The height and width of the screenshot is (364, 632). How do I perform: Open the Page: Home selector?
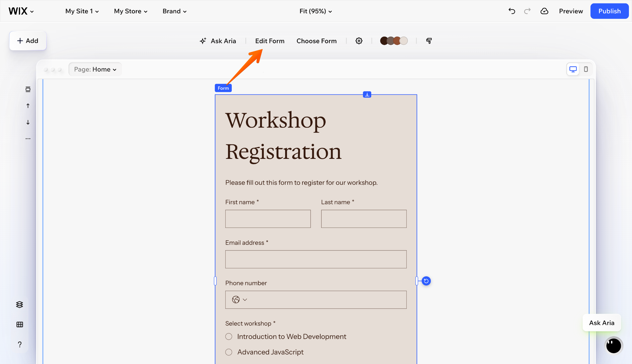pyautogui.click(x=95, y=69)
